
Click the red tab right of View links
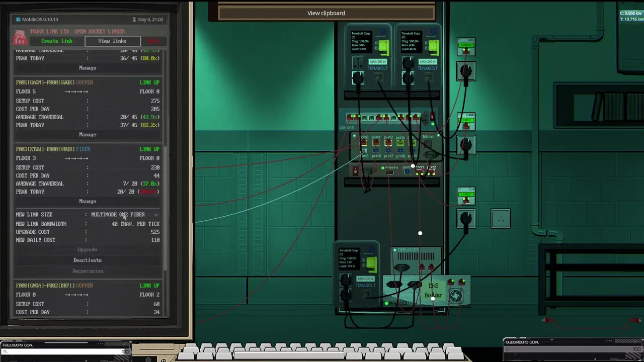tap(153, 41)
